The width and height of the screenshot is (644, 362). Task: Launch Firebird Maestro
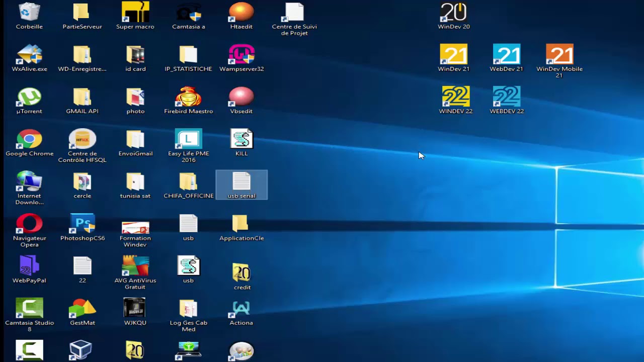click(189, 101)
